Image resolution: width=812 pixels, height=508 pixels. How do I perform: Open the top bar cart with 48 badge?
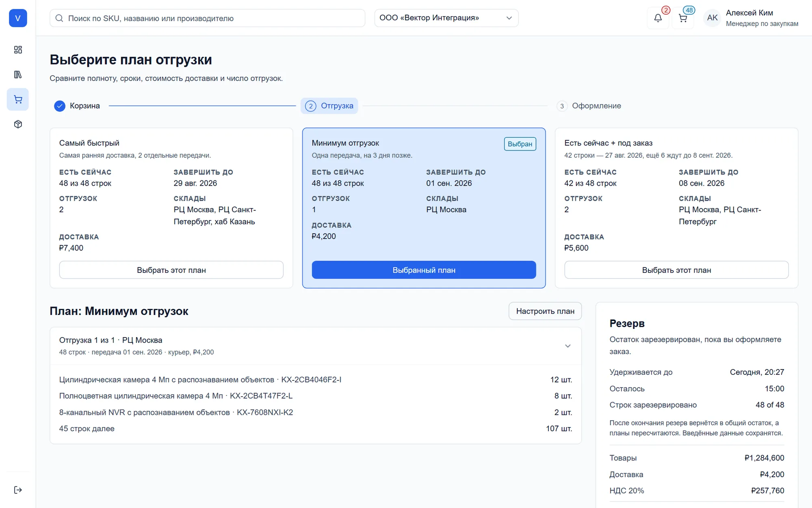click(683, 18)
